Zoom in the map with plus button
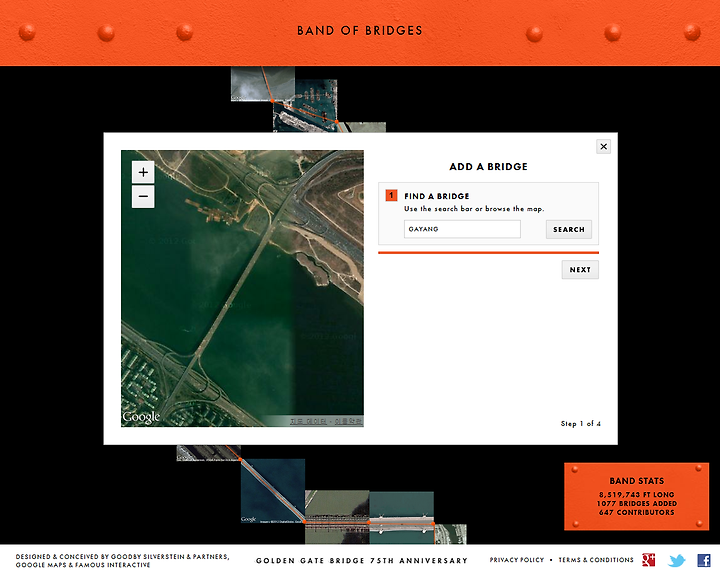720x576 pixels. (x=143, y=172)
